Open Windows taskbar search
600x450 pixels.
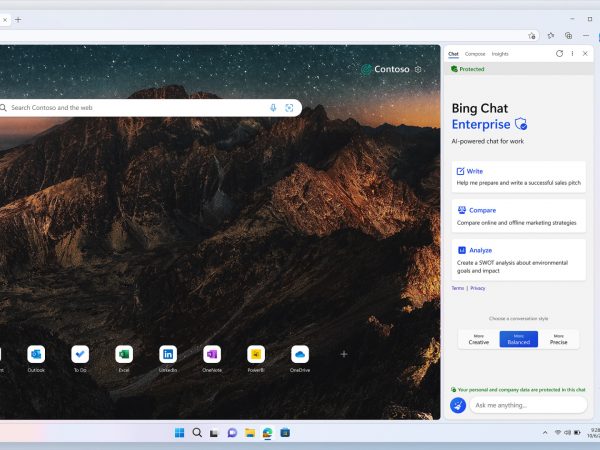197,433
